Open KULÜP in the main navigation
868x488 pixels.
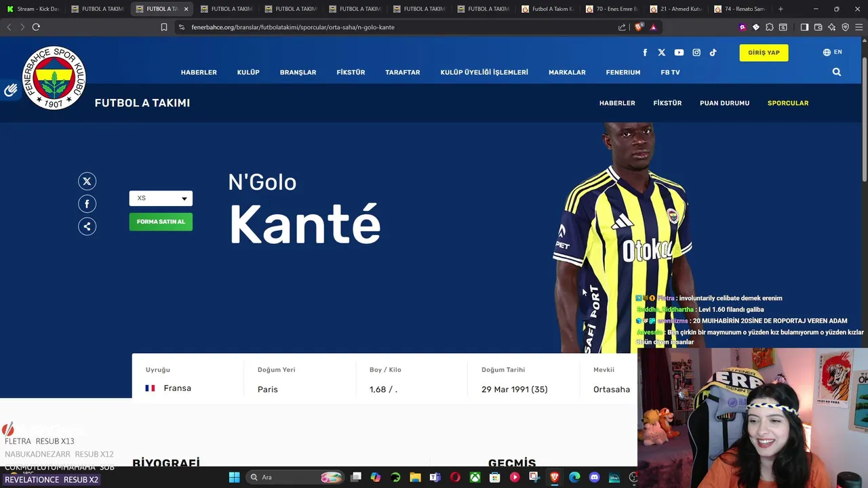click(248, 73)
